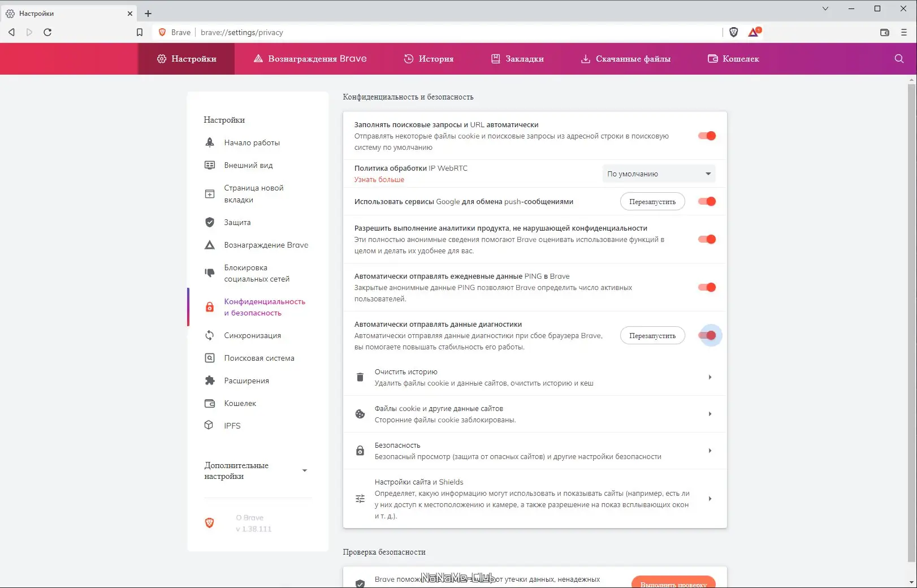Click the bookmark icon beside the address bar
This screenshot has height=588, width=917.
tap(140, 32)
